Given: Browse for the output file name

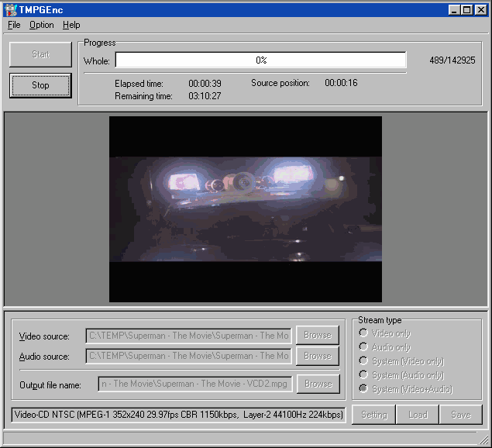Looking at the screenshot, I should [x=317, y=384].
